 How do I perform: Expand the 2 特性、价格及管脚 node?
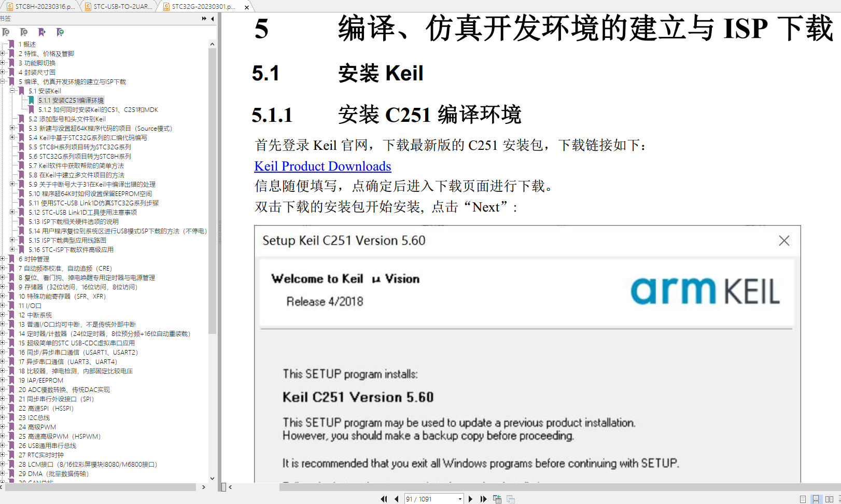coord(3,53)
